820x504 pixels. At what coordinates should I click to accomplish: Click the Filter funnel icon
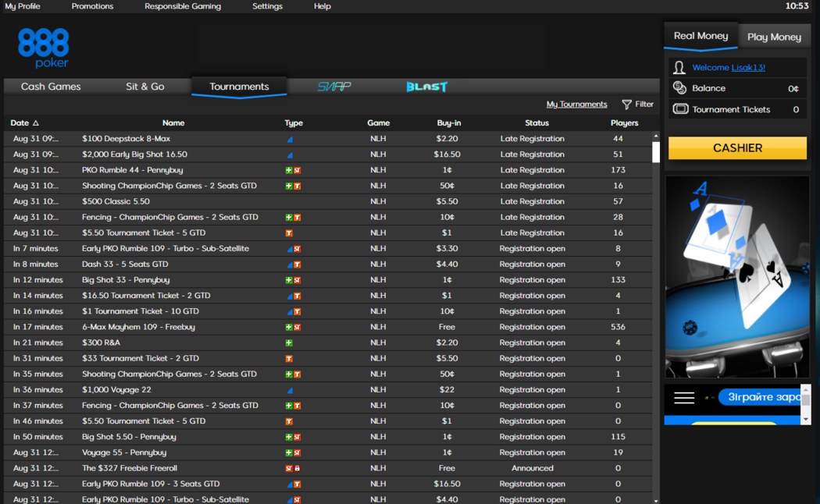626,105
